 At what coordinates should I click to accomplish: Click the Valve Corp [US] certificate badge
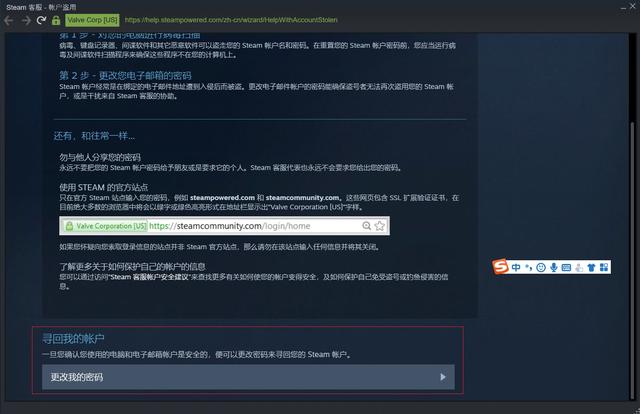coord(92,20)
